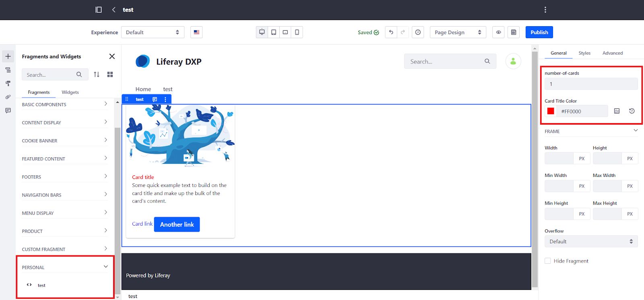Redo the last change
This screenshot has height=300, width=644.
click(403, 32)
